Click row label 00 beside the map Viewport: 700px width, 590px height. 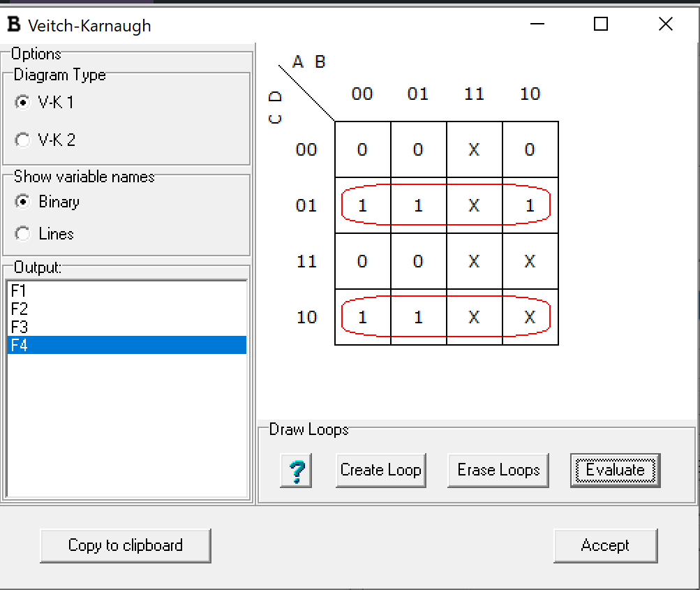click(306, 149)
